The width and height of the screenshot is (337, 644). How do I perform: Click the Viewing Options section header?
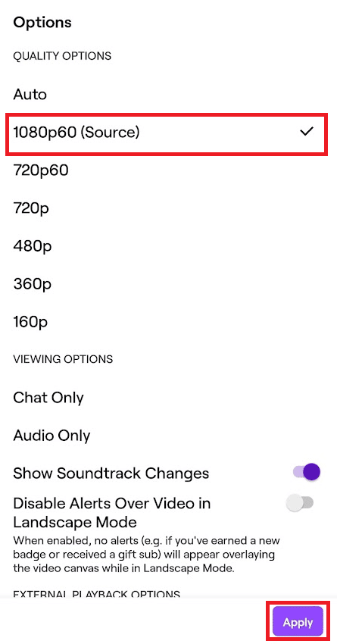[x=63, y=359]
